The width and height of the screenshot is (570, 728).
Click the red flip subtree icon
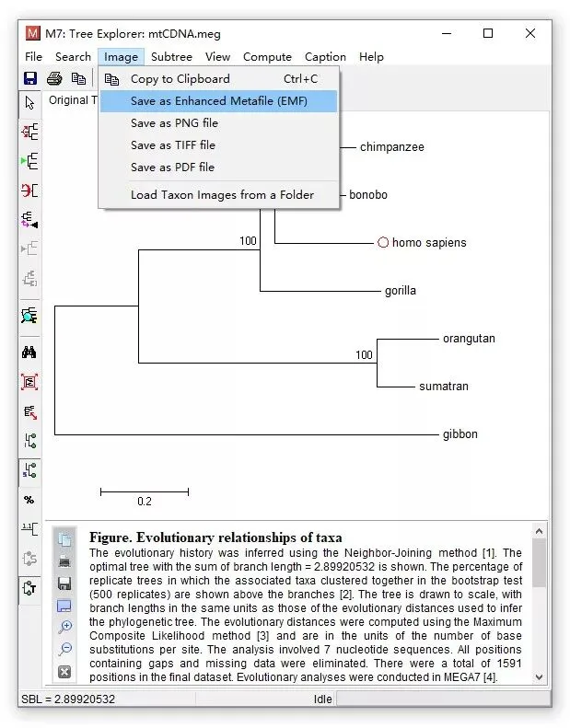click(x=29, y=191)
